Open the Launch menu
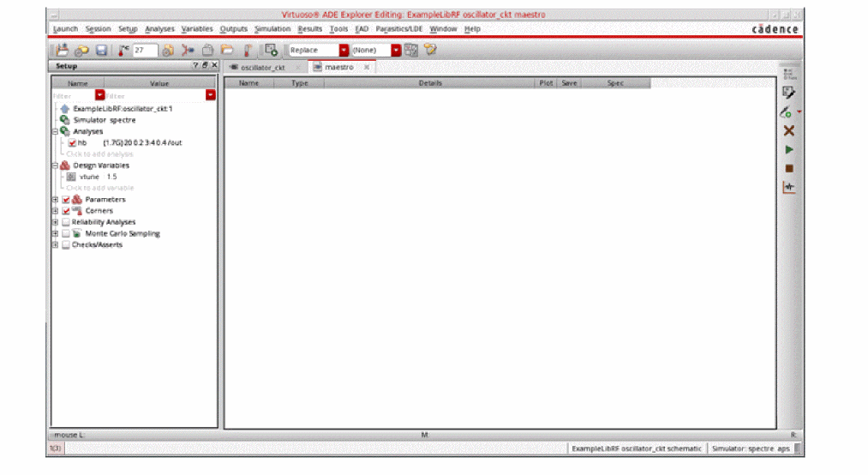The image size is (868, 475). (65, 29)
